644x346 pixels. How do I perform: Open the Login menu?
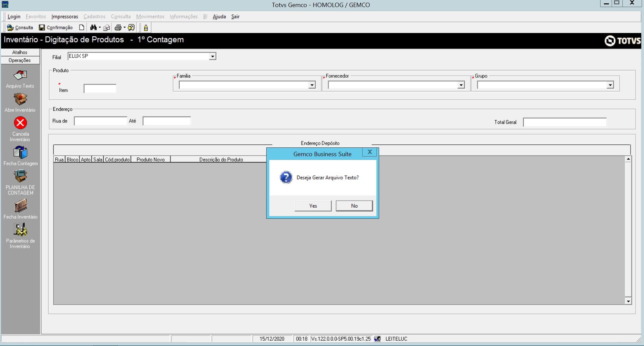(14, 16)
